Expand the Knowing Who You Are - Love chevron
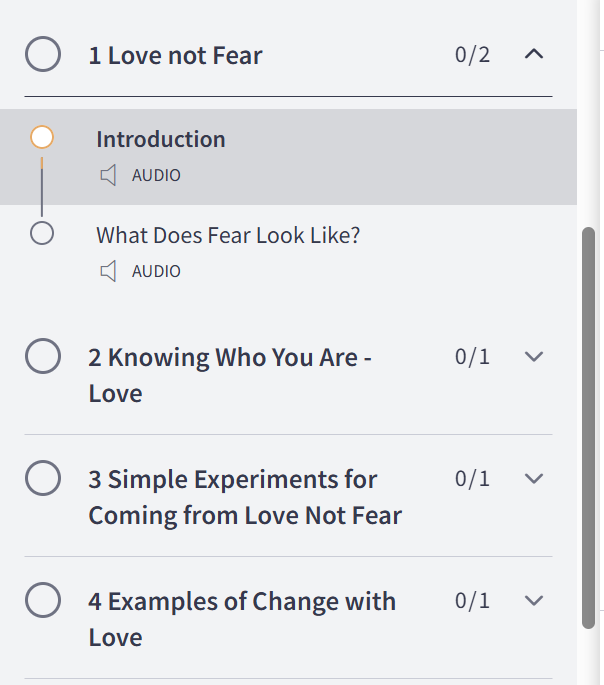Screen dimensions: 604x685 click(534, 357)
